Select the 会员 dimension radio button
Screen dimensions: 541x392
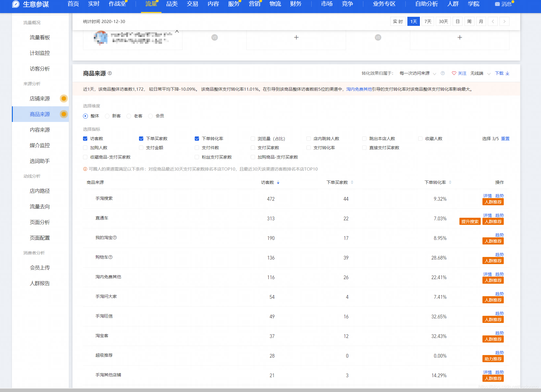point(150,116)
